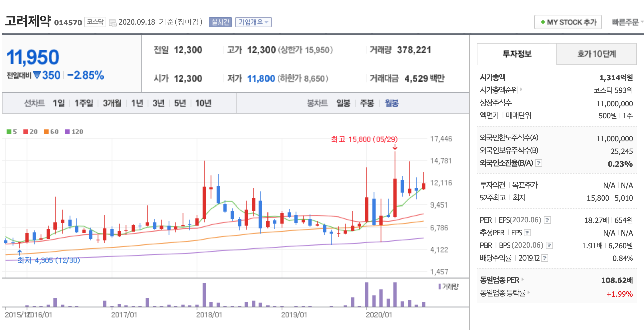Add stock via MY STOCK 추가 button
The image size is (644, 330).
568,22
